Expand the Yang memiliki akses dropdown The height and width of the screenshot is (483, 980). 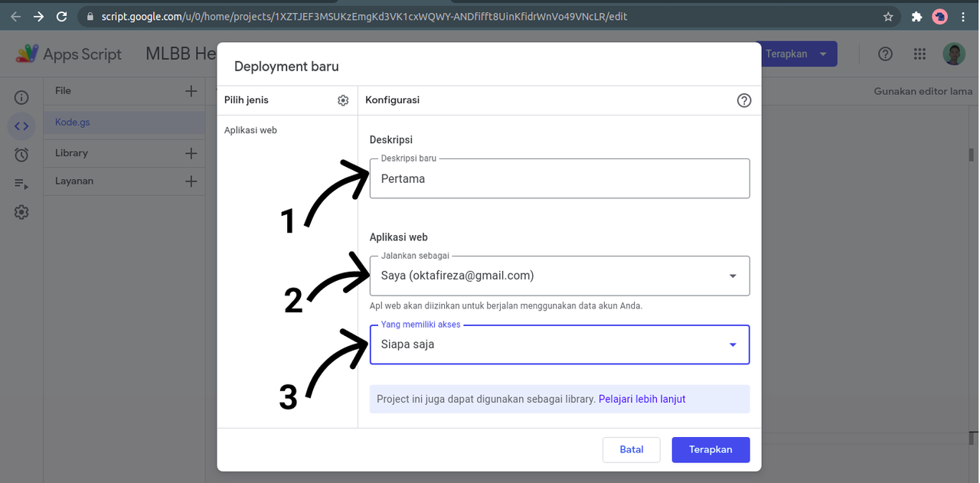560,344
